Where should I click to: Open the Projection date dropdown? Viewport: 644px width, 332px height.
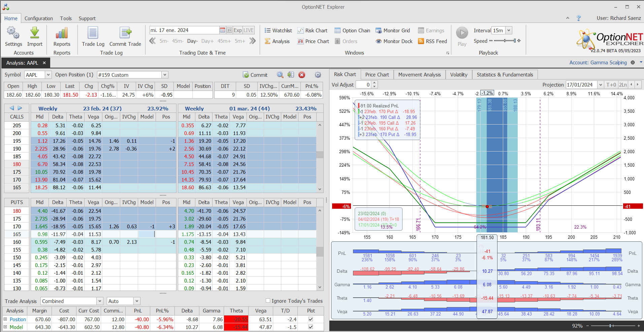tap(601, 85)
